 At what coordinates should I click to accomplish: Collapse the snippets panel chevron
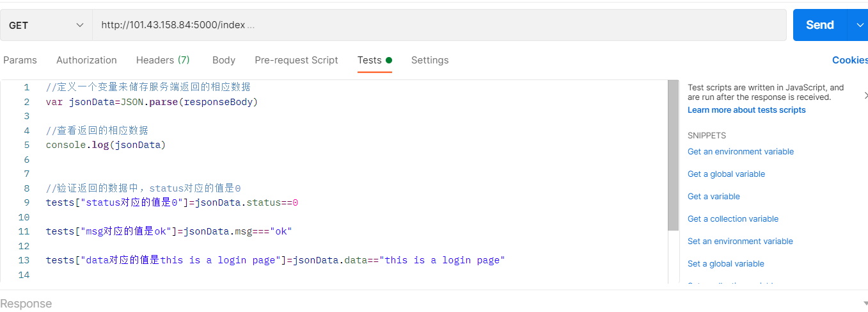tap(865, 95)
